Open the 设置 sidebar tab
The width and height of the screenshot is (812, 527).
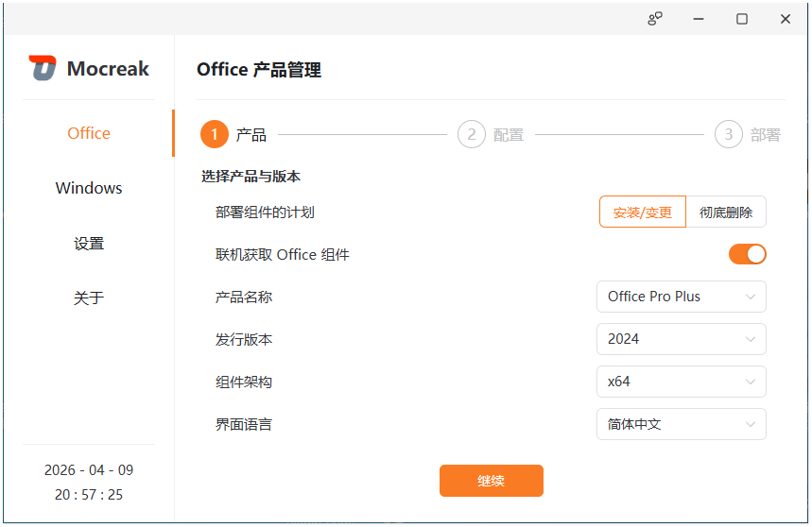tap(89, 243)
